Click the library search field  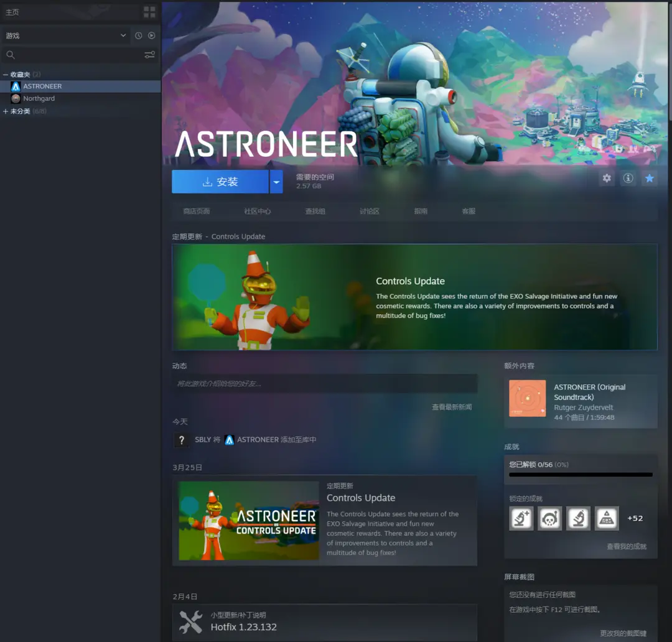pyautogui.click(x=80, y=55)
